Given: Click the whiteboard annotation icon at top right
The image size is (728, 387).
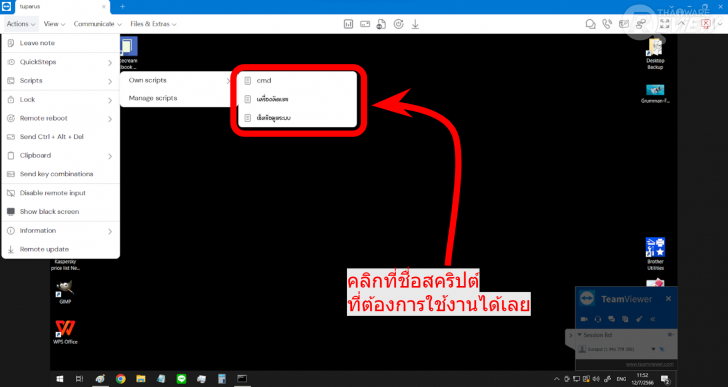Looking at the screenshot, I should click(624, 24).
